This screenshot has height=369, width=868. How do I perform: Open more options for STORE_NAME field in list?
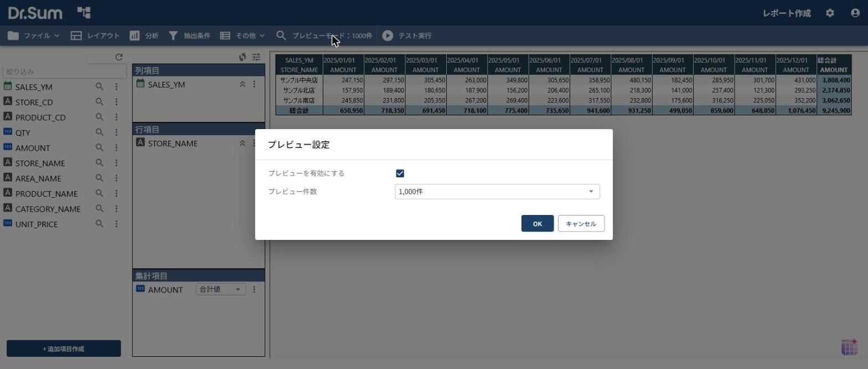[116, 163]
